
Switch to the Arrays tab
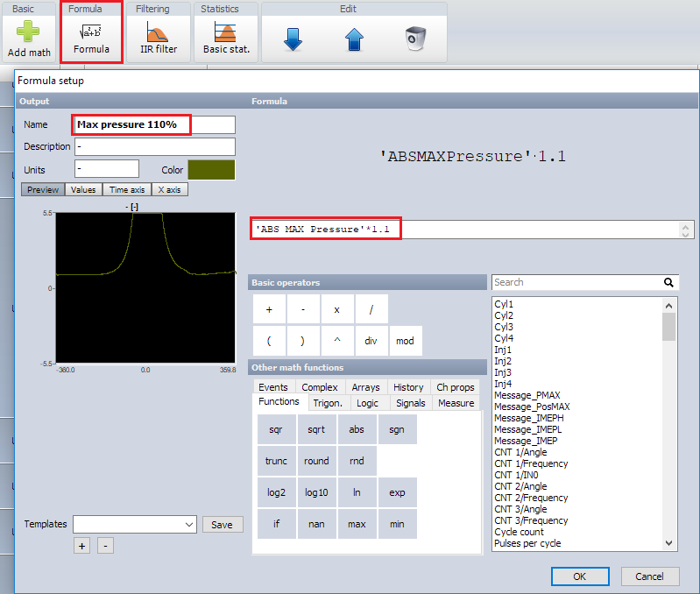365,387
